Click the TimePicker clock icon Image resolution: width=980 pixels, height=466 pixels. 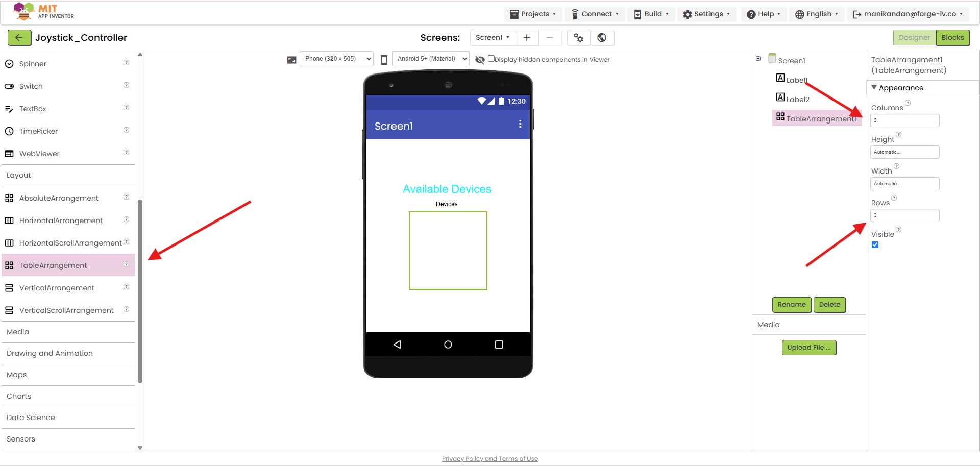9,131
